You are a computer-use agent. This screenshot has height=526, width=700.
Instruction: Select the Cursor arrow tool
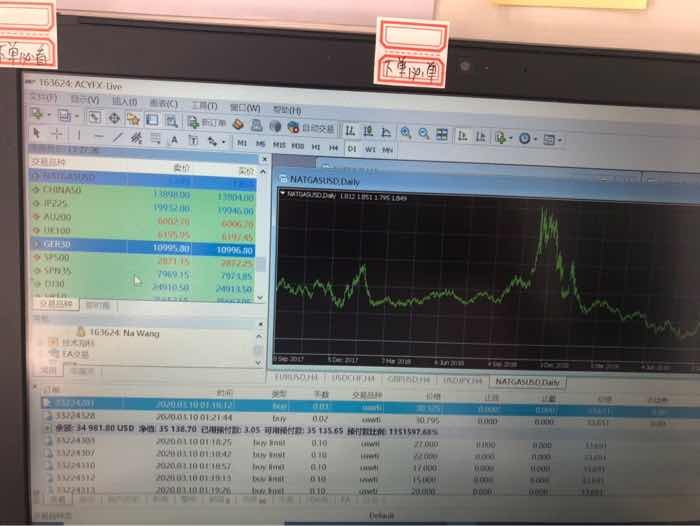tap(37, 133)
